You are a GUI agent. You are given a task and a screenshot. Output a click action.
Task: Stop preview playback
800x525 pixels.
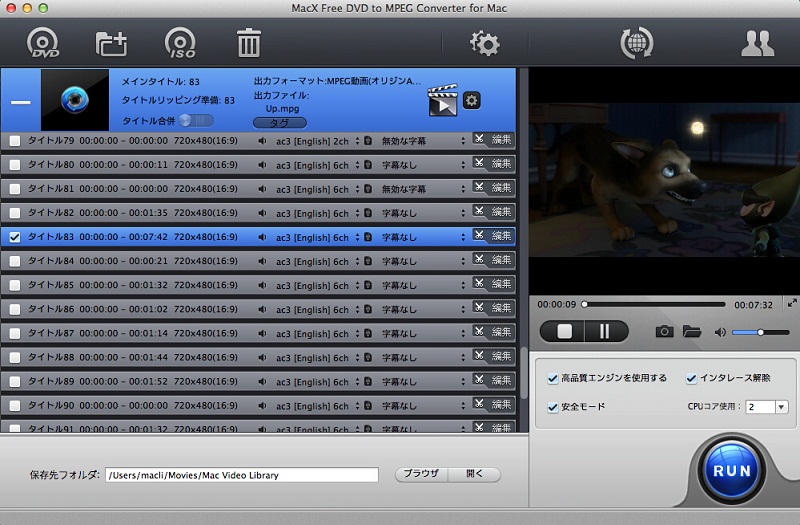tap(564, 332)
